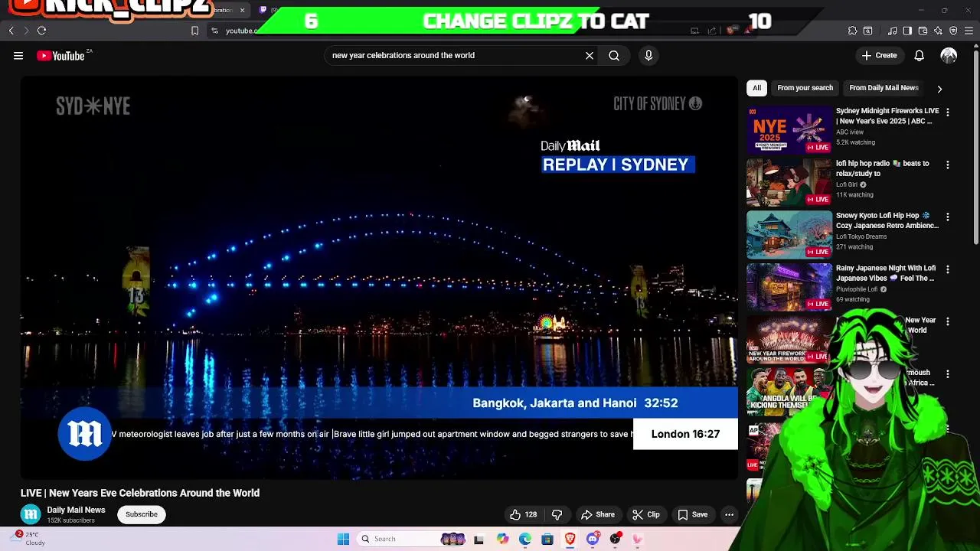
Task: Share the video
Action: click(x=598, y=514)
